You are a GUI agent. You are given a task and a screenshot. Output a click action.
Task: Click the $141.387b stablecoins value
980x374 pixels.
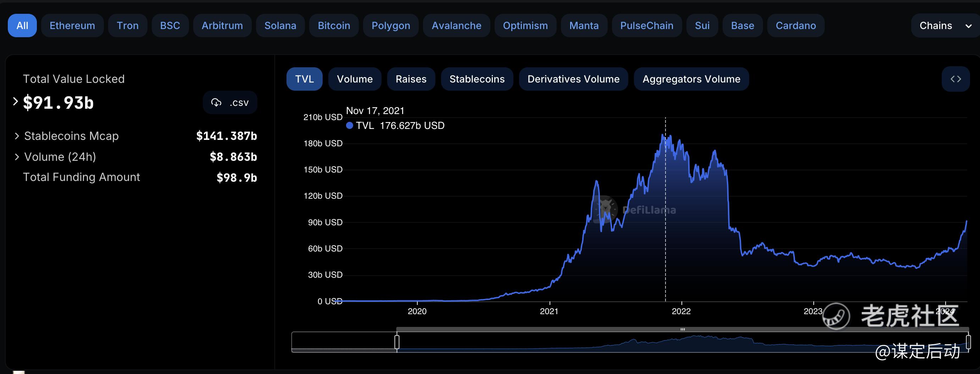click(x=226, y=136)
